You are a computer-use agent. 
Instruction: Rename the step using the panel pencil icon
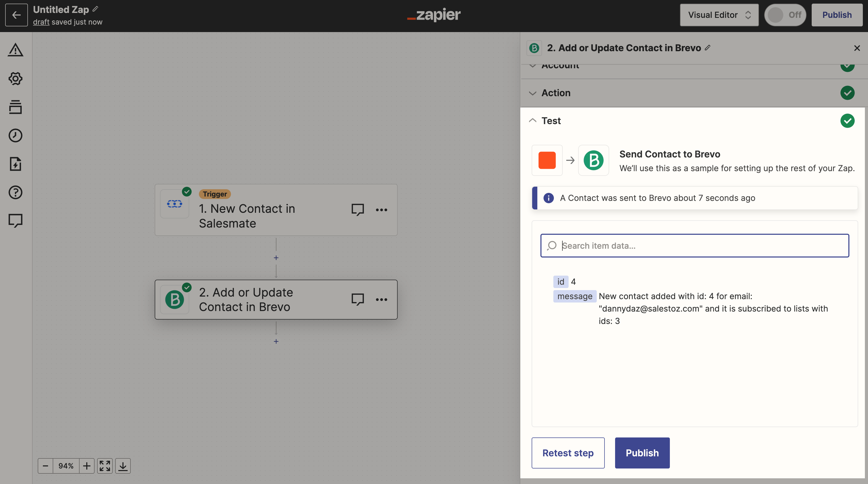point(708,48)
